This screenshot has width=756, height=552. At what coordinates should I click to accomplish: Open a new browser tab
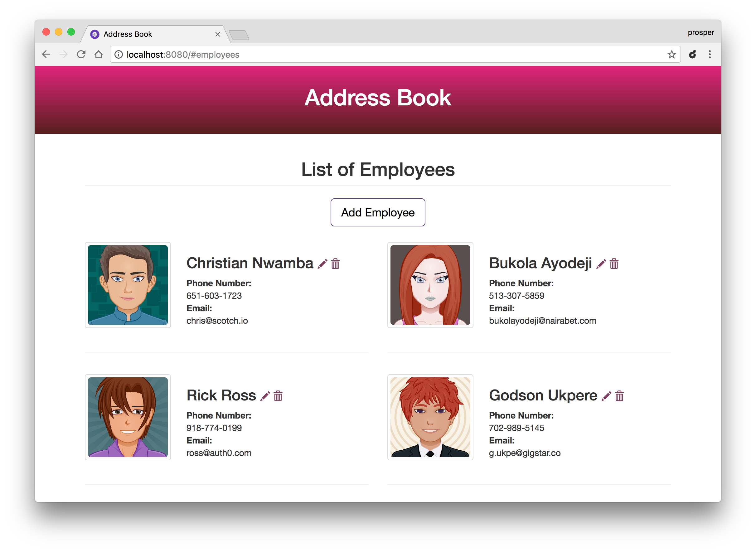(x=239, y=35)
